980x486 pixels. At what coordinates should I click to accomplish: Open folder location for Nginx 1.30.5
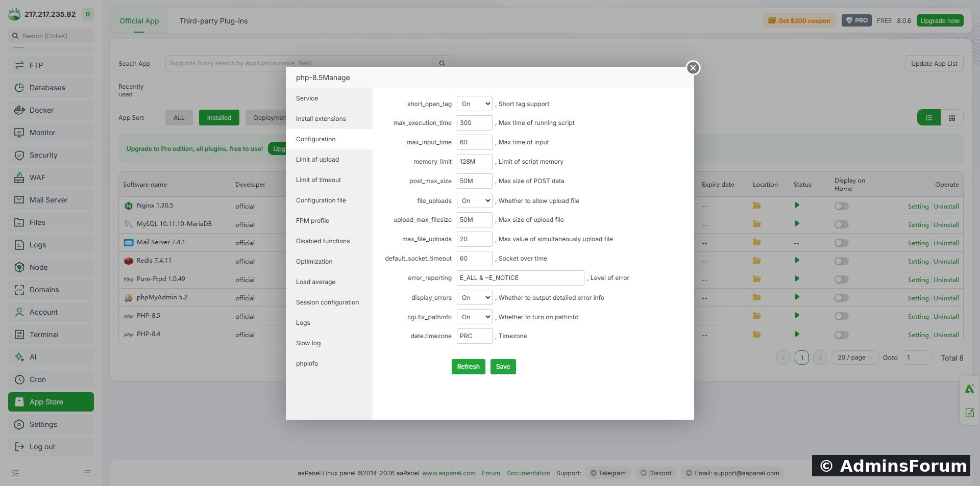pos(757,206)
